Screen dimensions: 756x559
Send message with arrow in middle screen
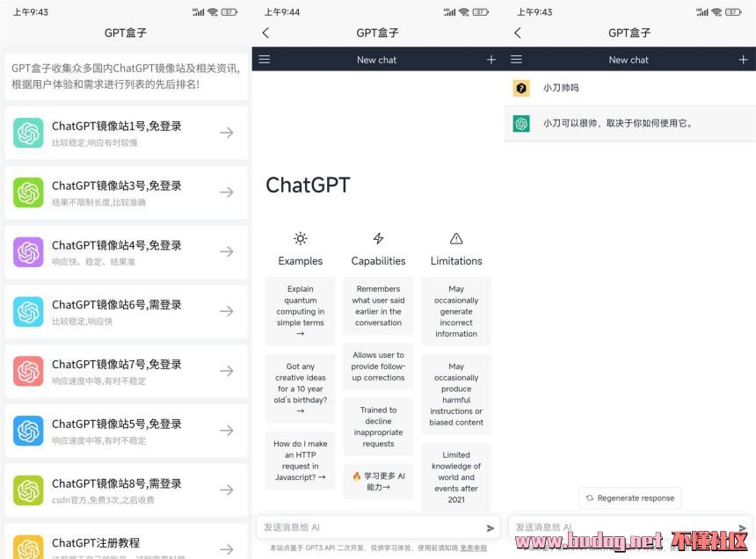point(491,528)
